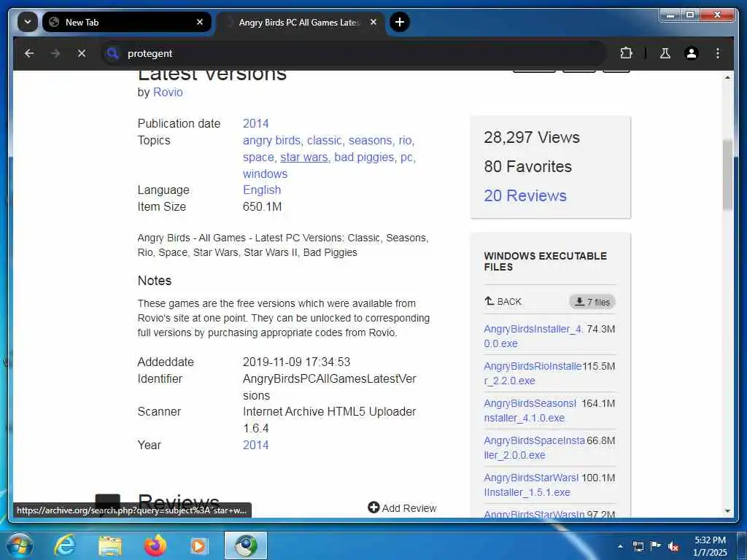Open the profile avatar icon
Screen dimensions: 747x560
tap(692, 52)
